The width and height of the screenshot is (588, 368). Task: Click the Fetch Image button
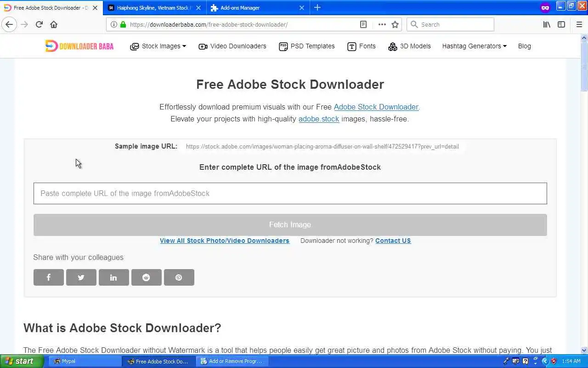pos(290,225)
